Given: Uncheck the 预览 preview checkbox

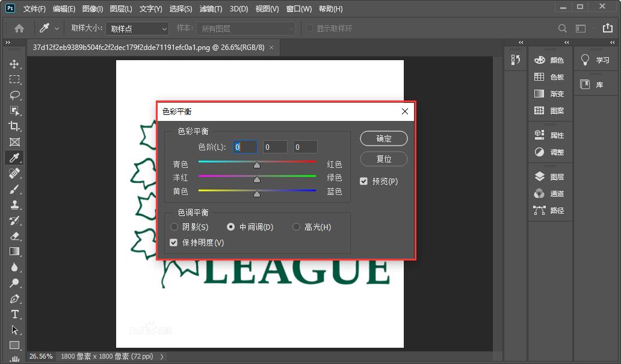Looking at the screenshot, I should pyautogui.click(x=364, y=181).
